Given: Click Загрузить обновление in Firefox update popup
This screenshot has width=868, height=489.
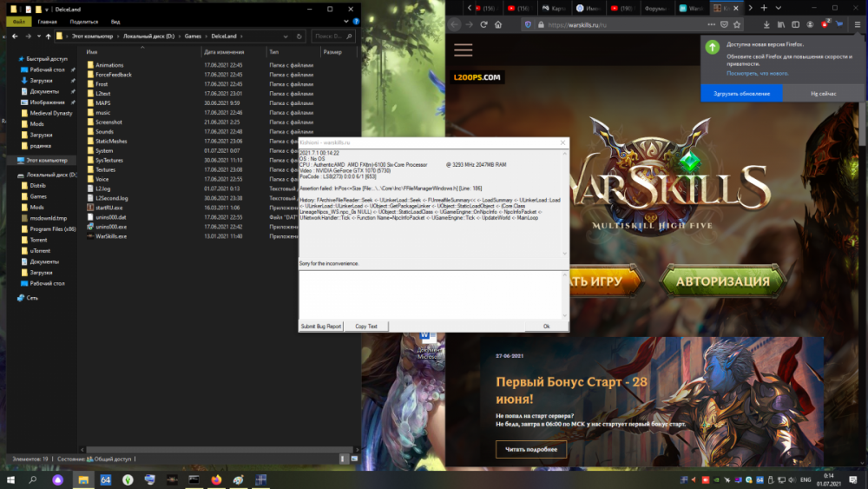Looking at the screenshot, I should pyautogui.click(x=741, y=93).
